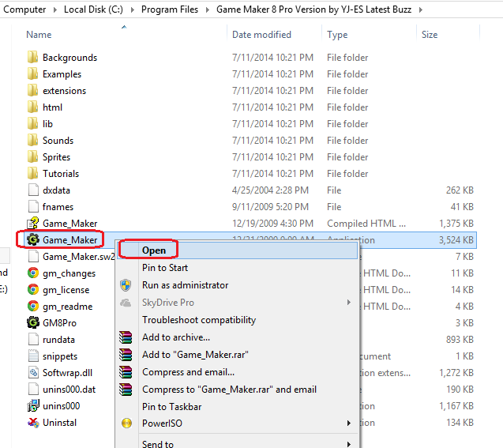
Task: Click the WinRAR icon beside Add to archive
Action: [x=126, y=337]
